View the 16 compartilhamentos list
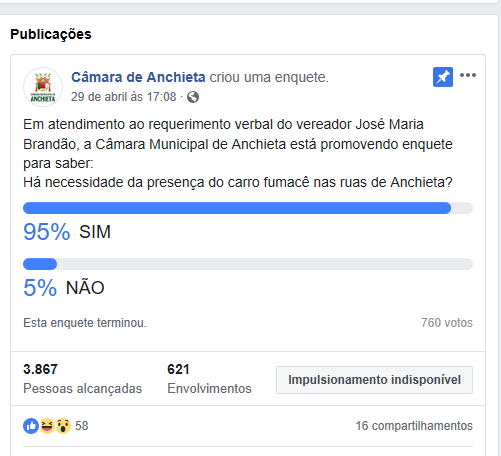 (x=414, y=426)
